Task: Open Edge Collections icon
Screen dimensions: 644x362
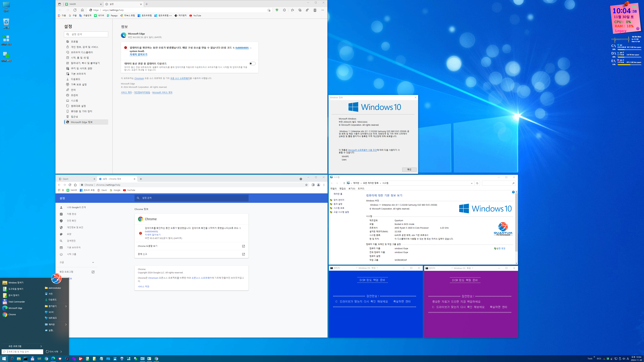Action: (x=300, y=10)
